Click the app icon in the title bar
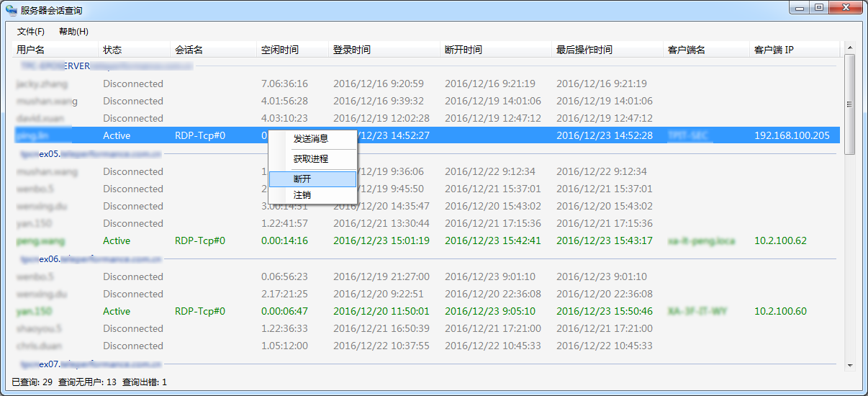 (11, 10)
